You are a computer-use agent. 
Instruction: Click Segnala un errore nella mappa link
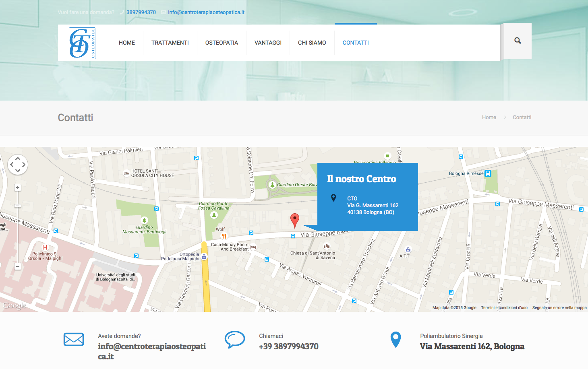pos(559,307)
